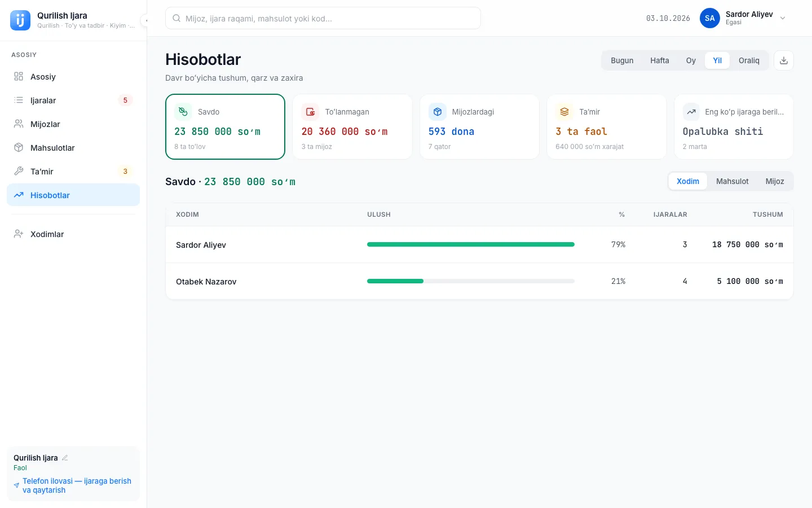Click the magnifier icon in search bar
Viewport: 812px width, 508px height.
tap(176, 18)
